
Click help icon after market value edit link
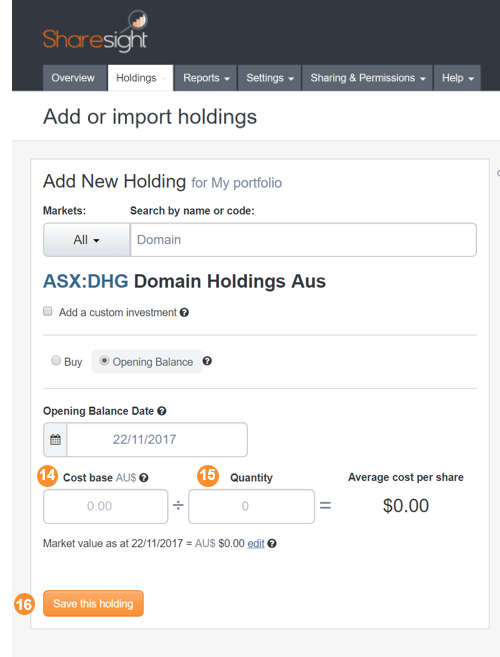click(272, 543)
